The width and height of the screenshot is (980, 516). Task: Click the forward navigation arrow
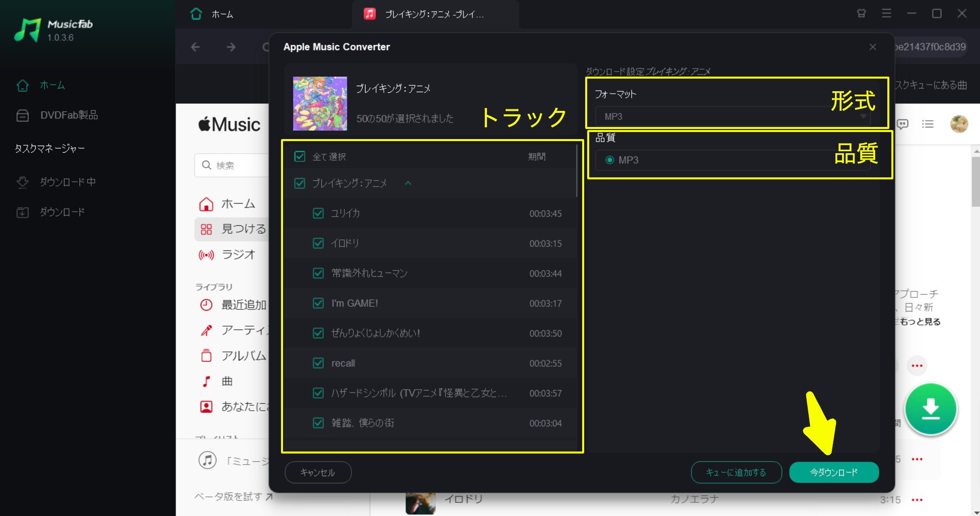[x=231, y=47]
